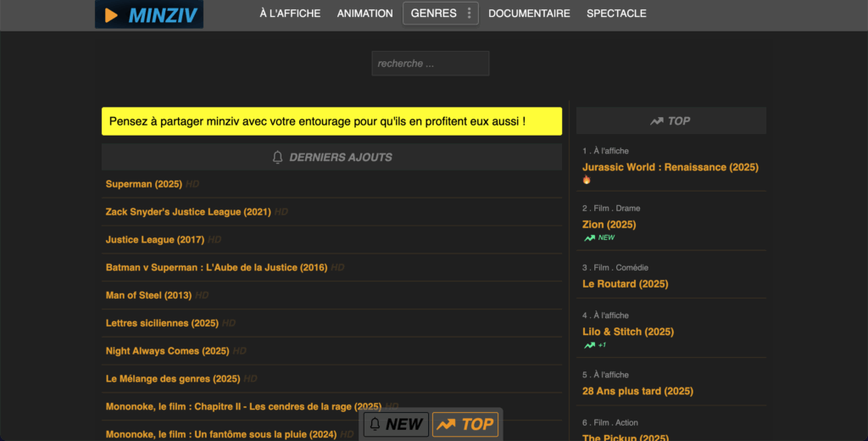
Task: Click the trending arrow icon in TOP header
Action: [656, 121]
